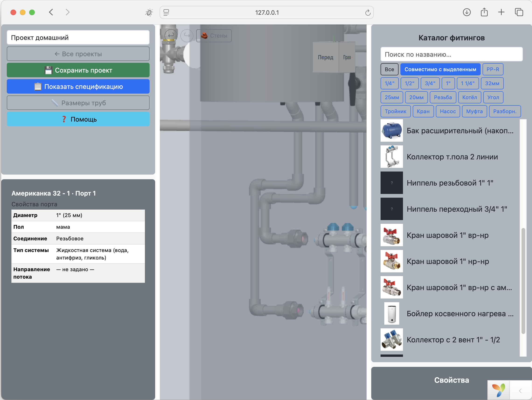Select Коллектор с 2 вент 1" - 1/2 icon

392,340
